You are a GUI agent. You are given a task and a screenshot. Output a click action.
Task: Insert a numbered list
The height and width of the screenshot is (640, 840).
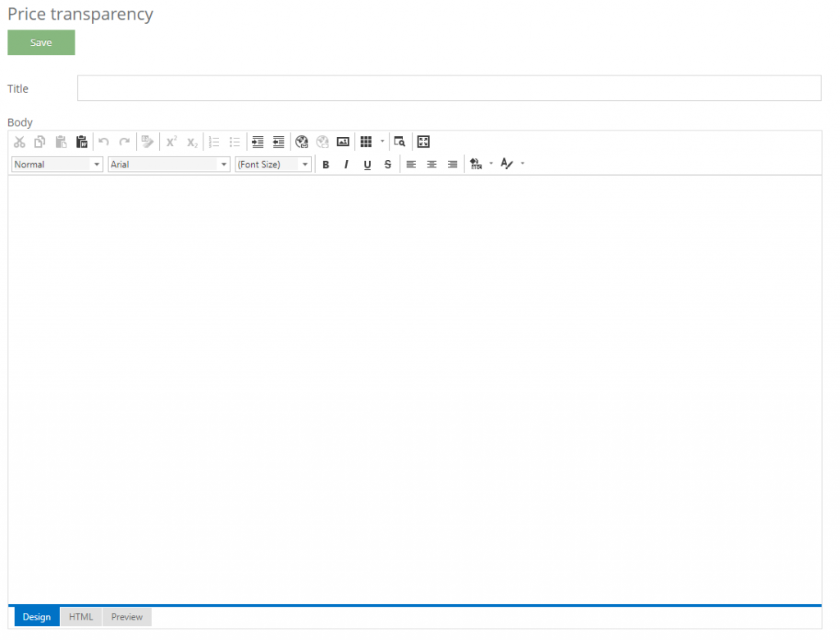pyautogui.click(x=214, y=142)
